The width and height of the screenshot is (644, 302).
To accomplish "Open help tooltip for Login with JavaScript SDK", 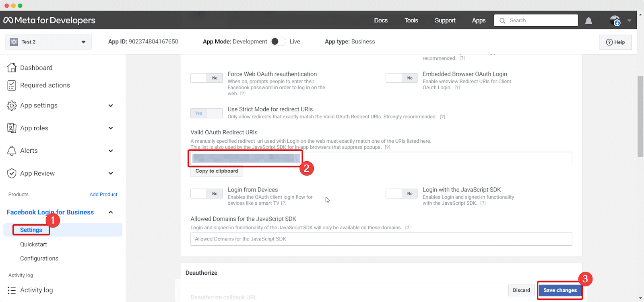I will pos(483,203).
